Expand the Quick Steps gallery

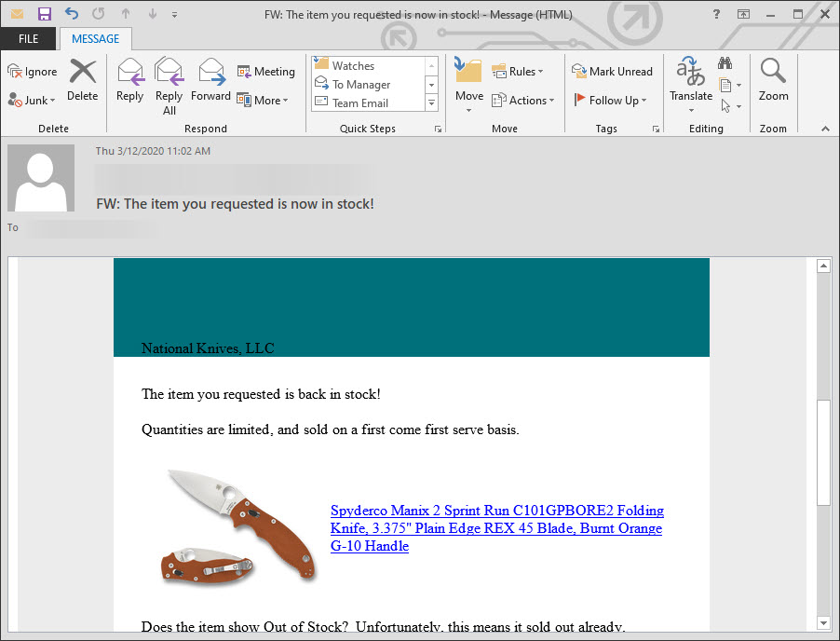[431, 102]
